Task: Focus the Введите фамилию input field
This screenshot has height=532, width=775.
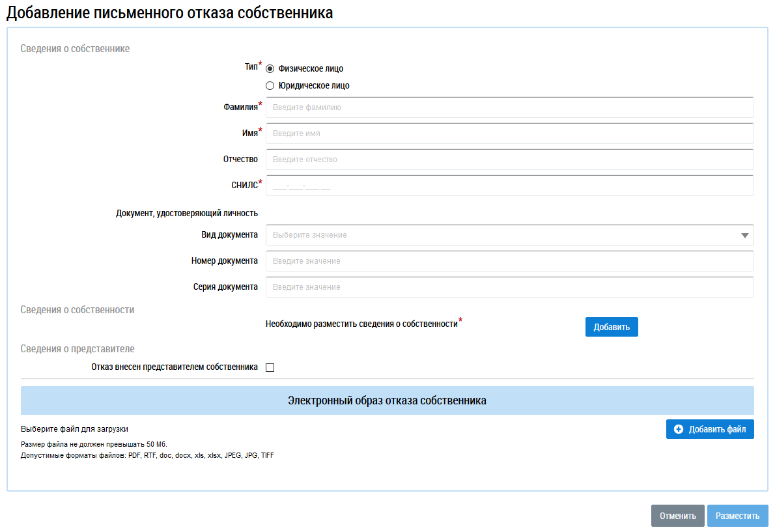Action: pyautogui.click(x=509, y=107)
